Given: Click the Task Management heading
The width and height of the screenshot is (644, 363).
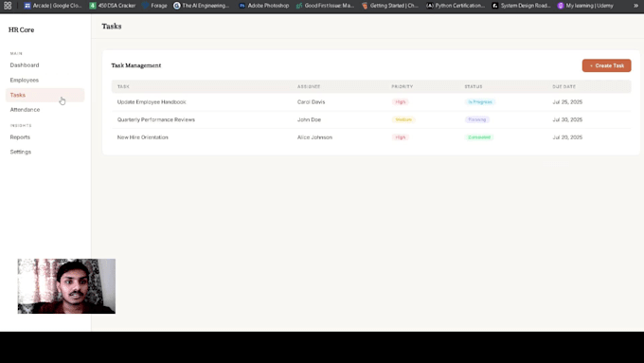Looking at the screenshot, I should coord(136,65).
